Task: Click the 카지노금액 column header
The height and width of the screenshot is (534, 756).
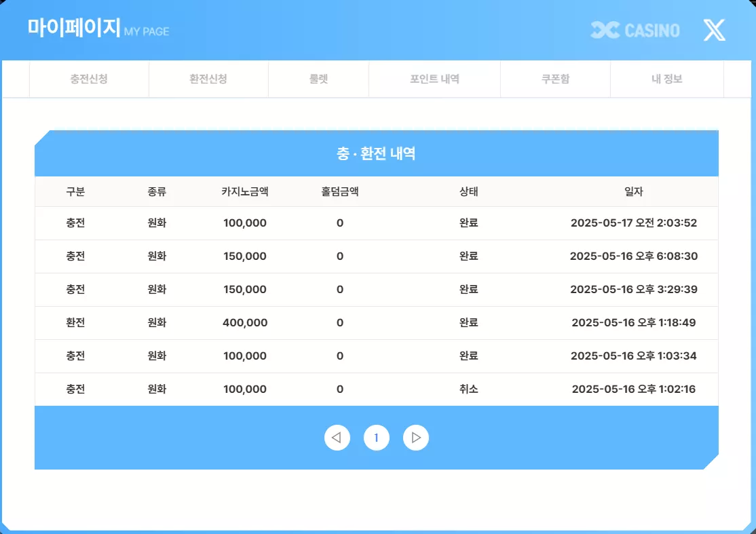Action: 245,192
